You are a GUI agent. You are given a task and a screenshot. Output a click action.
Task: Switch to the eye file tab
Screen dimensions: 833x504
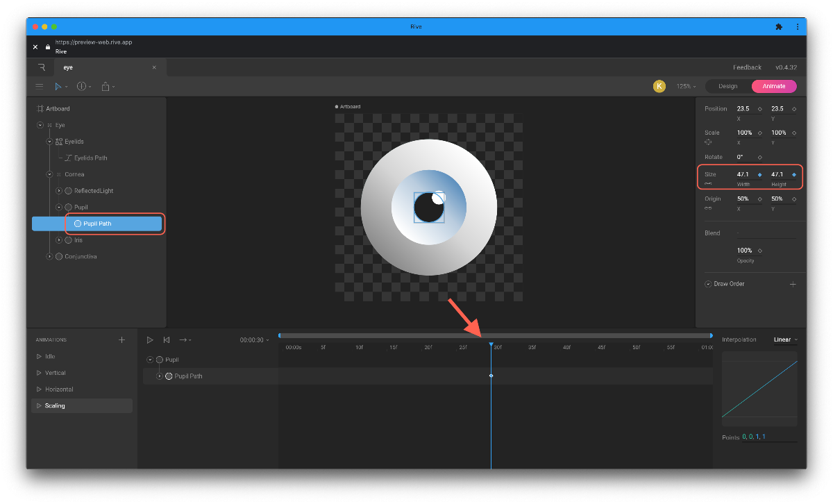click(110, 67)
